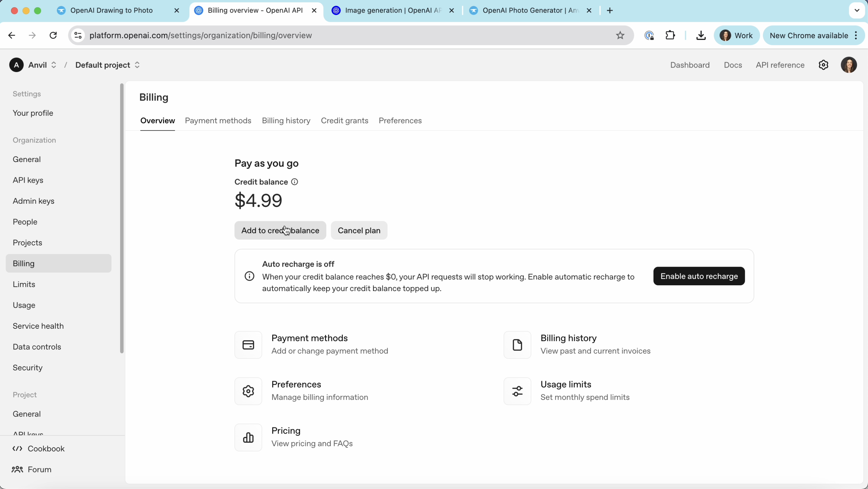The image size is (868, 489).
Task: View site information icon in address bar
Action: (x=78, y=35)
